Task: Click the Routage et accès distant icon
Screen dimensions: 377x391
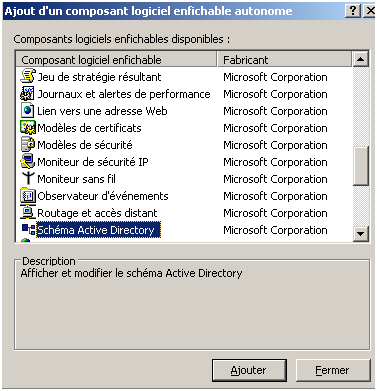Action: (28, 213)
